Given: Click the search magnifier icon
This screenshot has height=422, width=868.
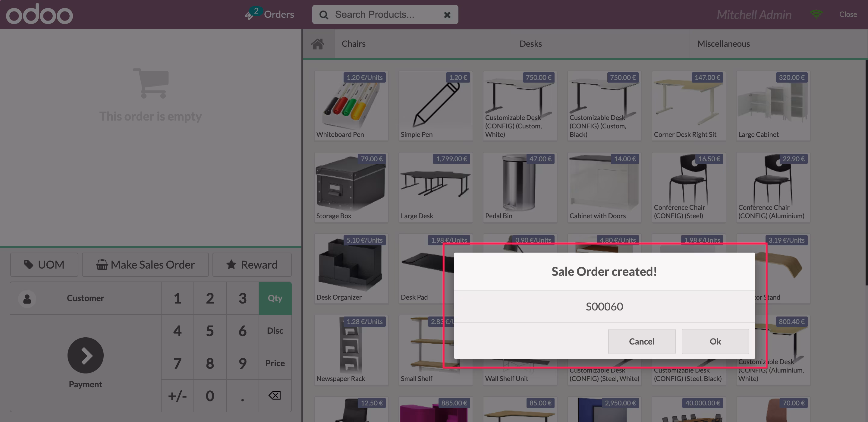Looking at the screenshot, I should (x=323, y=15).
